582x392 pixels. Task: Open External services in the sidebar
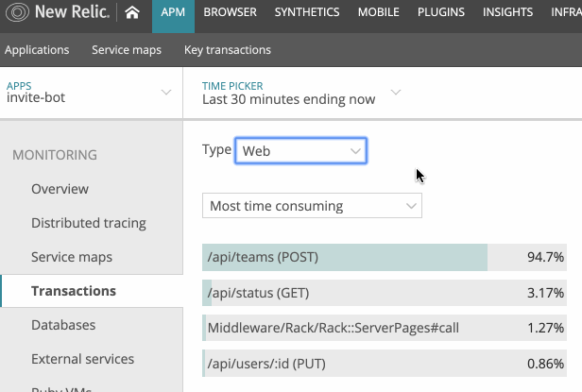click(x=83, y=359)
